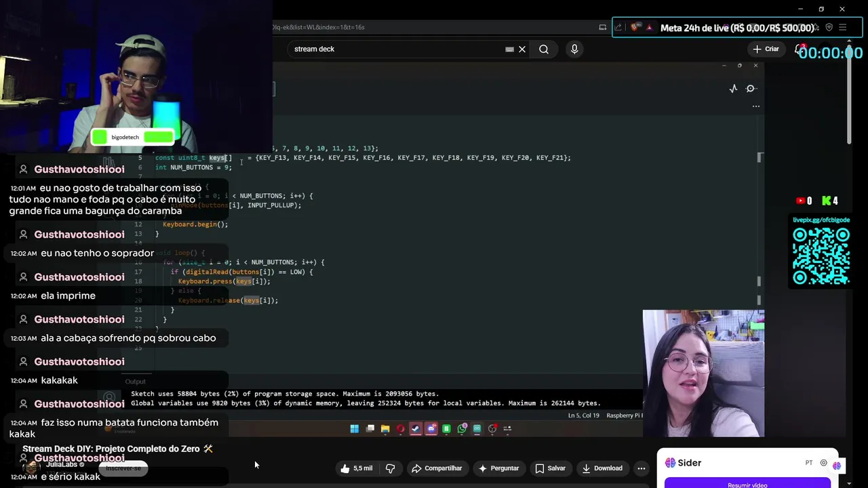Click the woman's webcam overlay
This screenshot has width=868, height=488.
703,373
